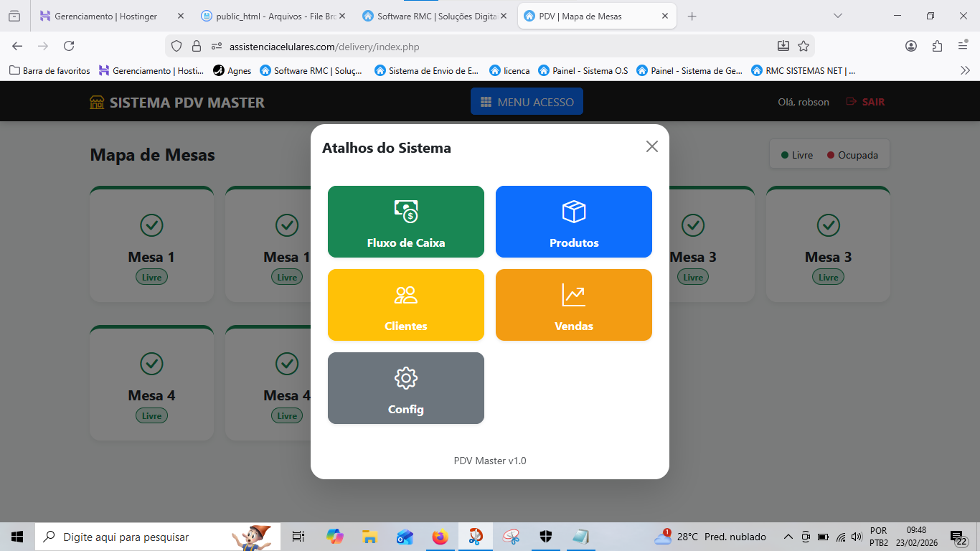Open the Firefox application menu

pos(963,46)
